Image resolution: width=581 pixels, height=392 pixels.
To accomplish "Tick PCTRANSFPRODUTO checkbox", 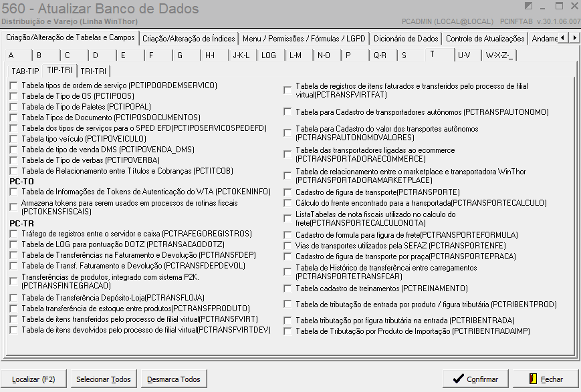I will (x=14, y=309).
